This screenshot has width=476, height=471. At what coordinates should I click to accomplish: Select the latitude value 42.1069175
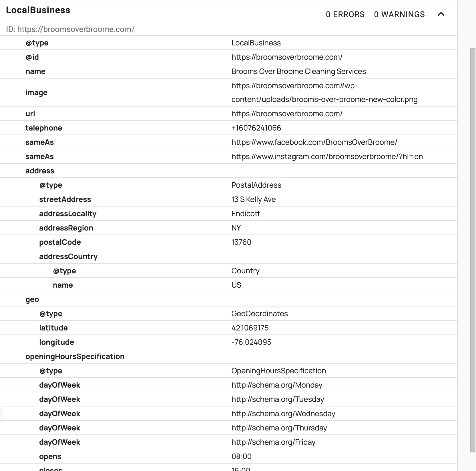pyautogui.click(x=250, y=328)
